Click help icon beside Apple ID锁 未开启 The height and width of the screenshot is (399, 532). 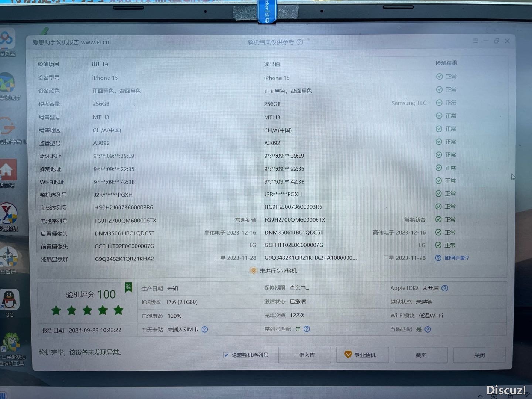(x=445, y=288)
